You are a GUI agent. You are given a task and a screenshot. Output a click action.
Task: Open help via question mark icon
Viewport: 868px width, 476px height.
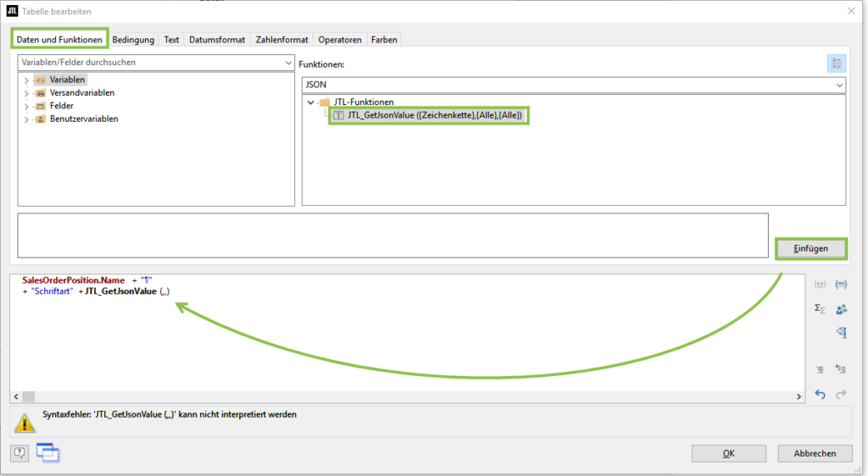[x=19, y=453]
